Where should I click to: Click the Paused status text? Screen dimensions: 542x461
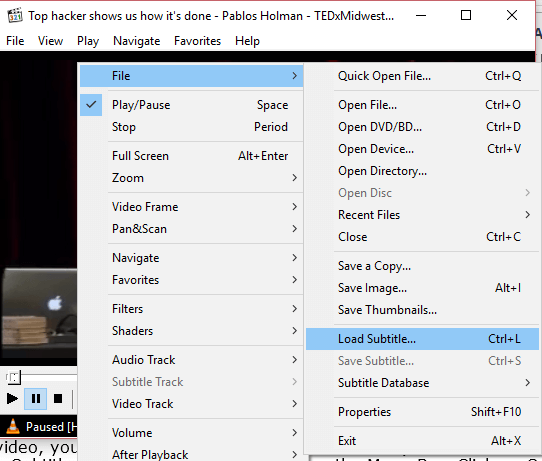click(x=51, y=427)
